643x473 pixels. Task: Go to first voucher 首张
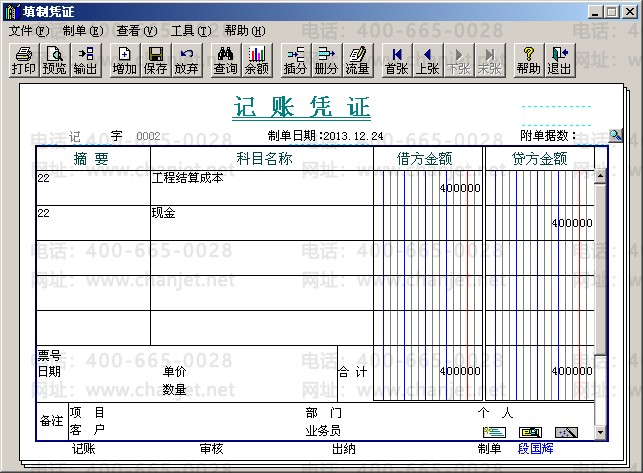[x=397, y=60]
